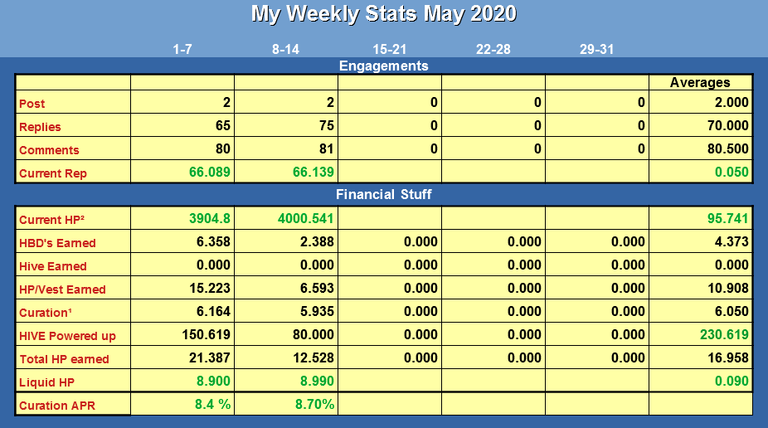Select the "Total HP earned" row label

64,359
